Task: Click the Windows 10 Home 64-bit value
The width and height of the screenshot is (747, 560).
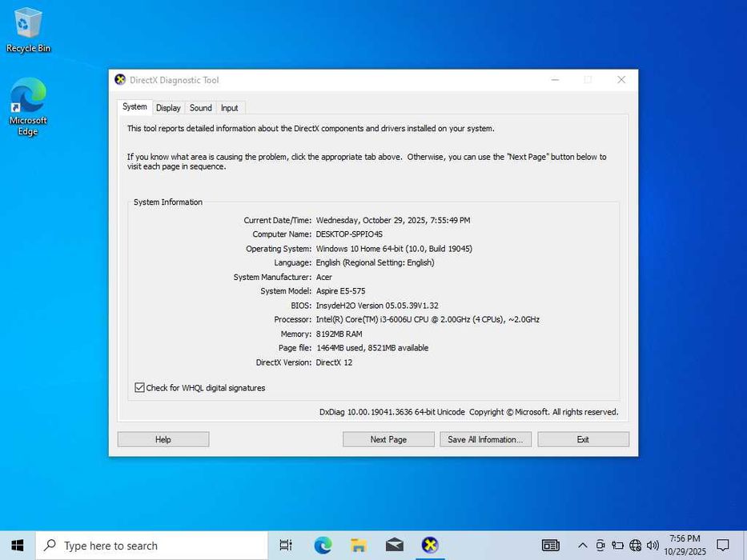Action: pyautogui.click(x=394, y=249)
